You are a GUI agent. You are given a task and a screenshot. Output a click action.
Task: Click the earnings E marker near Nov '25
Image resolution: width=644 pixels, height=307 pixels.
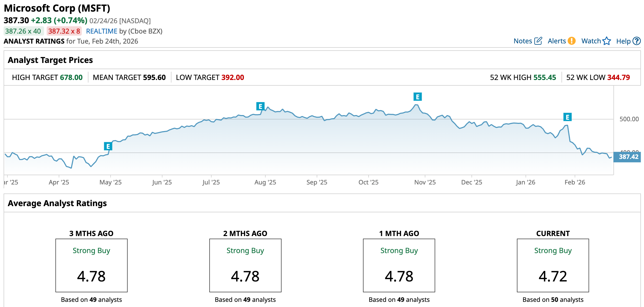417,97
